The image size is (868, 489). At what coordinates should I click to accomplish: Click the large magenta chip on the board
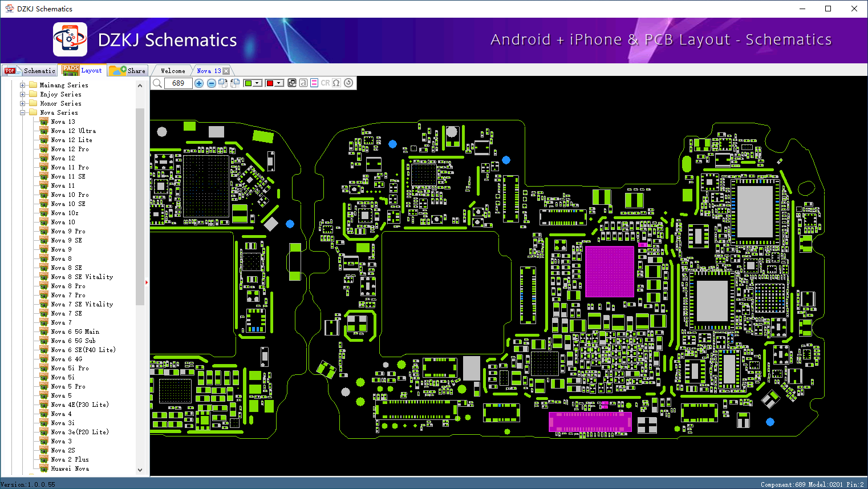(x=610, y=272)
